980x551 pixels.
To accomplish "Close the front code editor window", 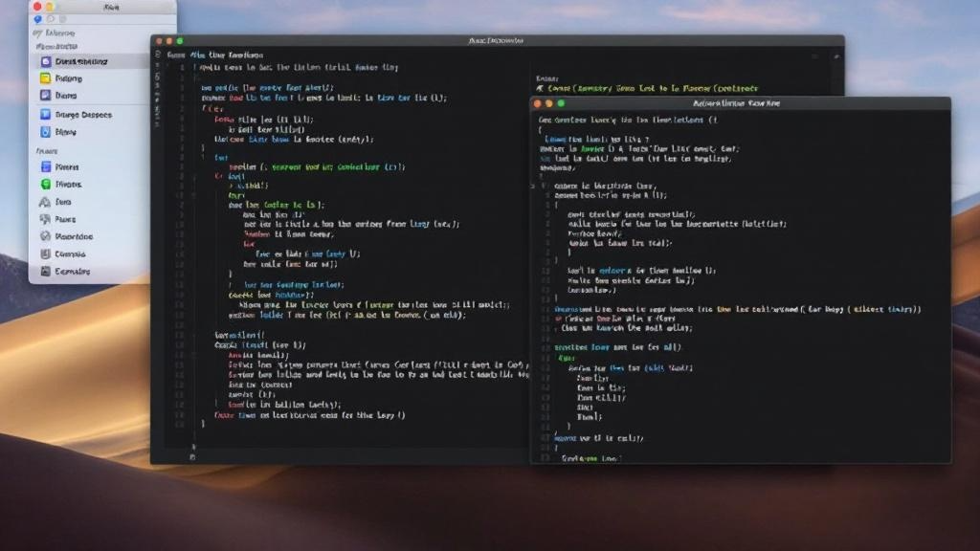I will tap(538, 103).
